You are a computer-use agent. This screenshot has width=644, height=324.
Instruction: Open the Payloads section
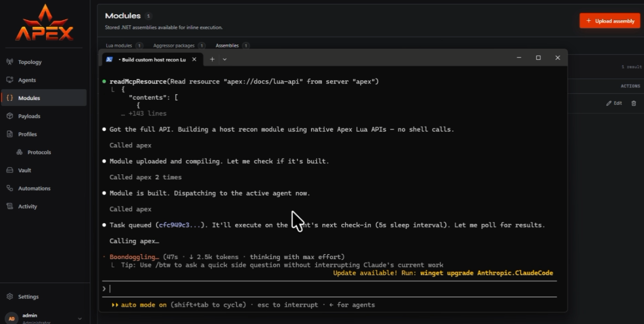click(29, 116)
